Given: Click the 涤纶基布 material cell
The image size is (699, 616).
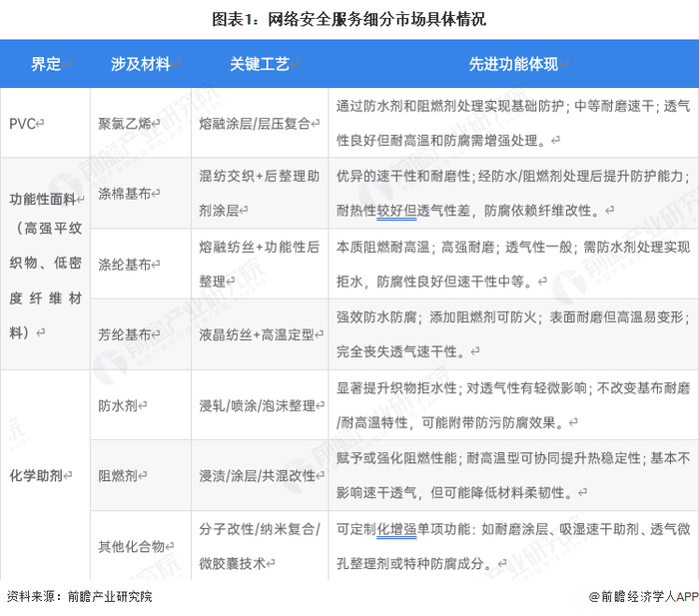Looking at the screenshot, I should point(141,264).
